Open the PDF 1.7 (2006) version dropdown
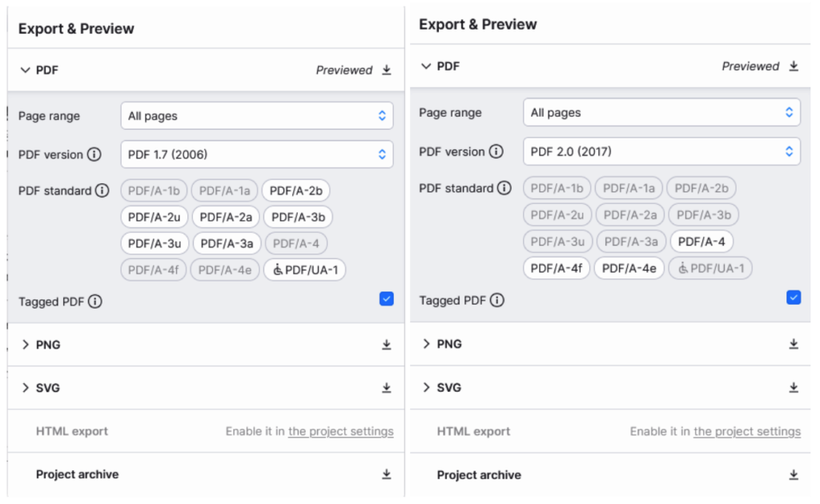Viewport: 820px width, 504px height. coord(256,154)
